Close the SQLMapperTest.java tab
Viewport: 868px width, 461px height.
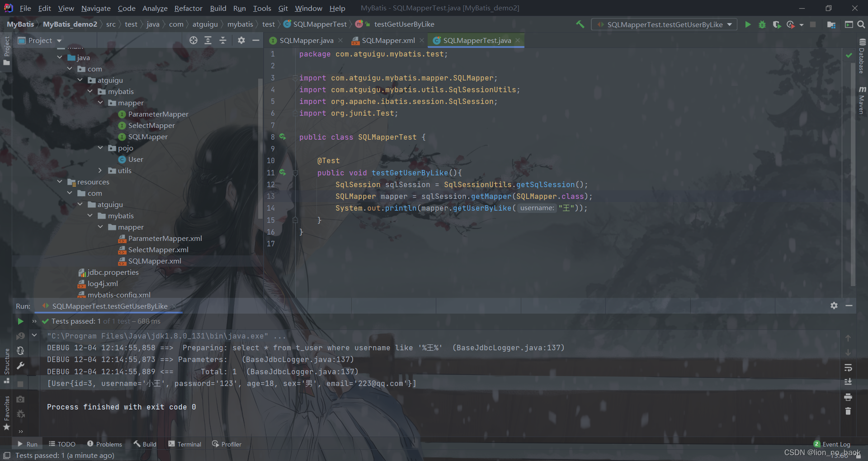[x=518, y=40]
